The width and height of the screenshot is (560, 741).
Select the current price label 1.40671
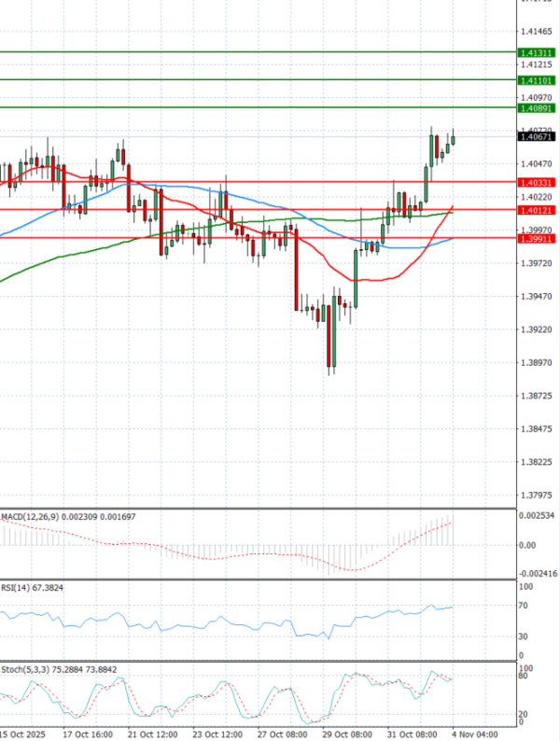[x=538, y=137]
